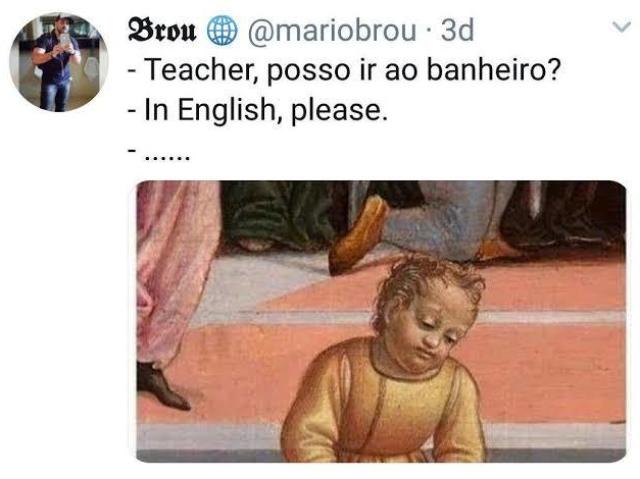Click the golden shoe in the painting
Screen dimensions: 640x479
[358, 235]
